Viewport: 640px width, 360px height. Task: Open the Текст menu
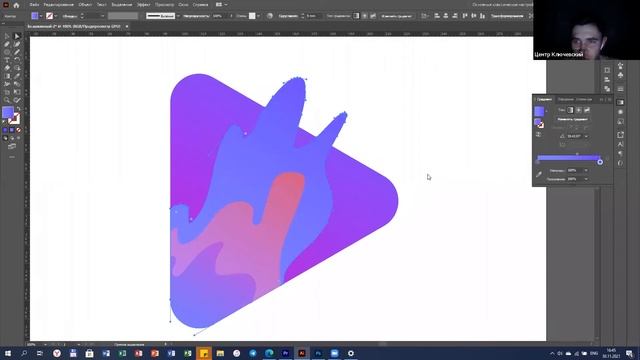101,4
